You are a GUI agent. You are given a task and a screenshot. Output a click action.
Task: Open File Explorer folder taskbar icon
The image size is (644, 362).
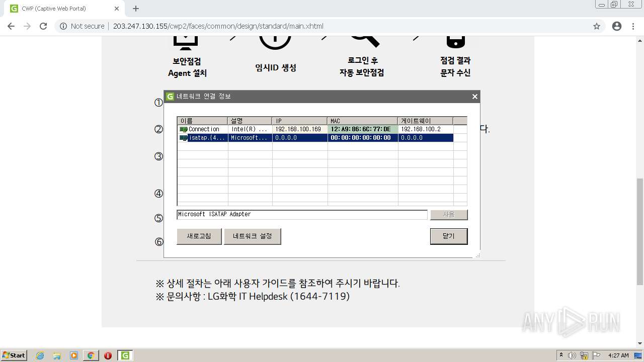(57, 355)
